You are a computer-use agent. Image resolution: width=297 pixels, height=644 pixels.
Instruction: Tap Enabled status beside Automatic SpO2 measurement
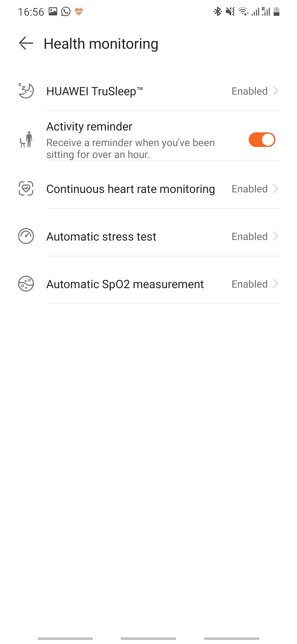(x=249, y=284)
